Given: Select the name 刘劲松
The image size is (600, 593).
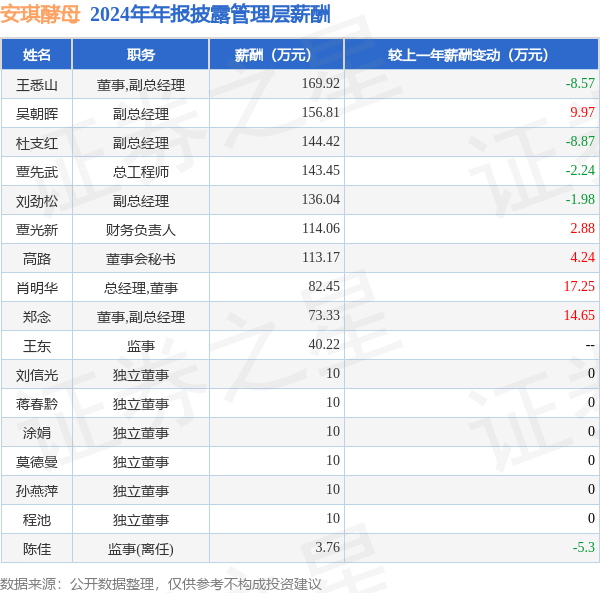Looking at the screenshot, I should [37, 201].
